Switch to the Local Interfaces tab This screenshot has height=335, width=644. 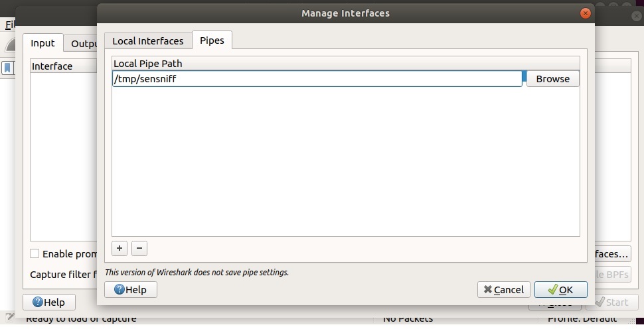click(x=147, y=40)
